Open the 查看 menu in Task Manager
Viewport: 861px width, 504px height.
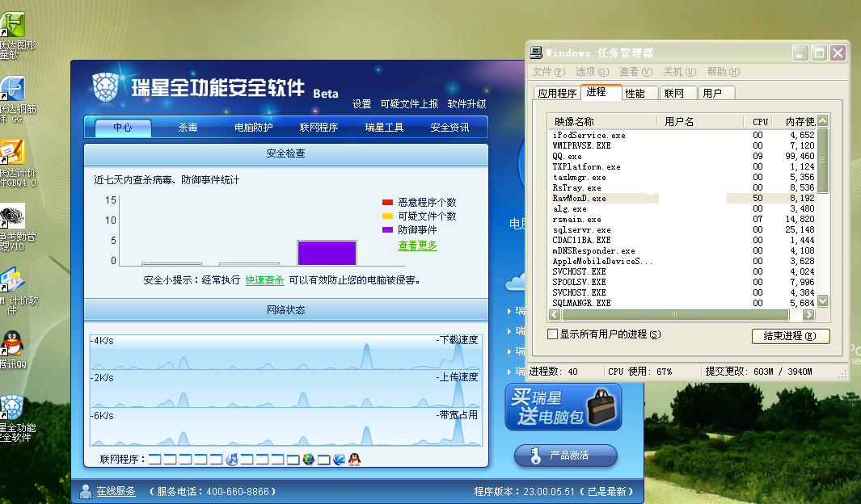click(636, 72)
